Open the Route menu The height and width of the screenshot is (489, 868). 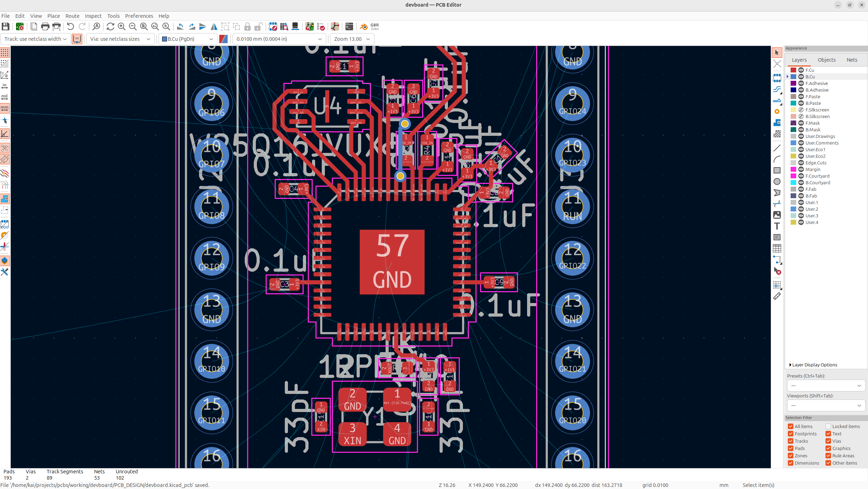72,16
